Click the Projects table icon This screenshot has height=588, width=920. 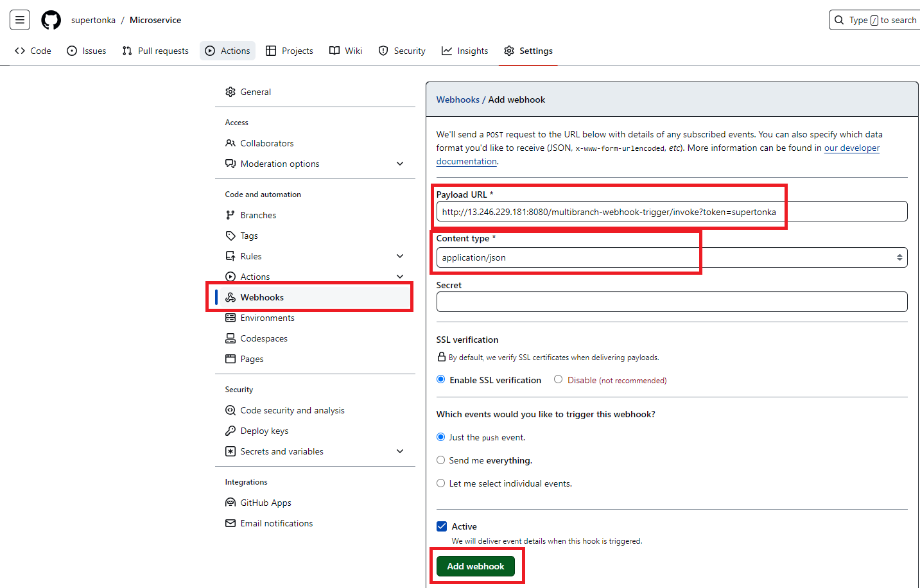[x=271, y=51]
